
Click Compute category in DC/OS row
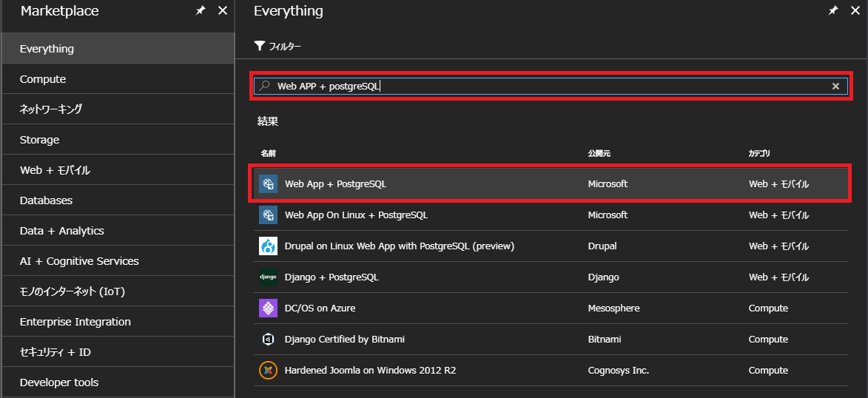pyautogui.click(x=768, y=308)
